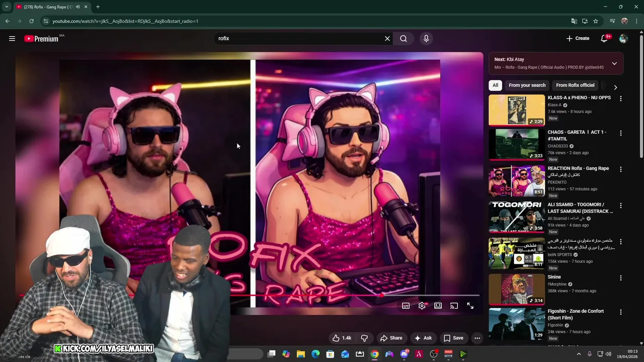Open YouTube account avatar menu
Viewport: 644px width, 362px height.
tap(623, 38)
